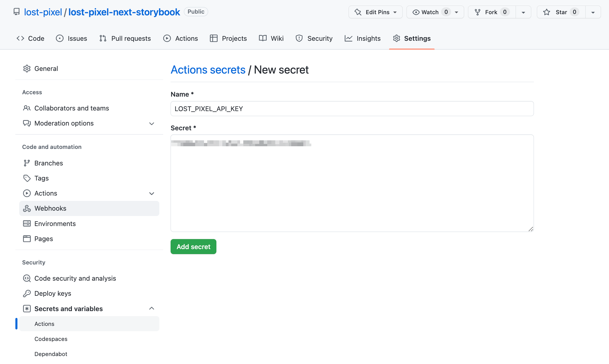
Task: Switch to the Insights tab
Action: pos(362,38)
